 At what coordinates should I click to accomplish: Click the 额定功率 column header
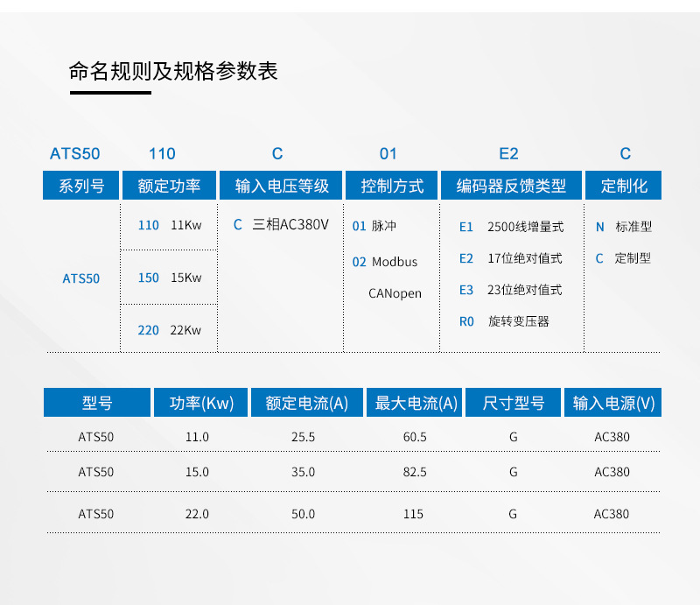click(169, 186)
